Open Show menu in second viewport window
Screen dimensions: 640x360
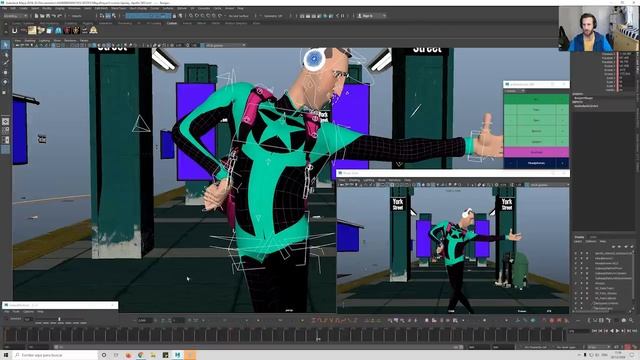point(382,180)
